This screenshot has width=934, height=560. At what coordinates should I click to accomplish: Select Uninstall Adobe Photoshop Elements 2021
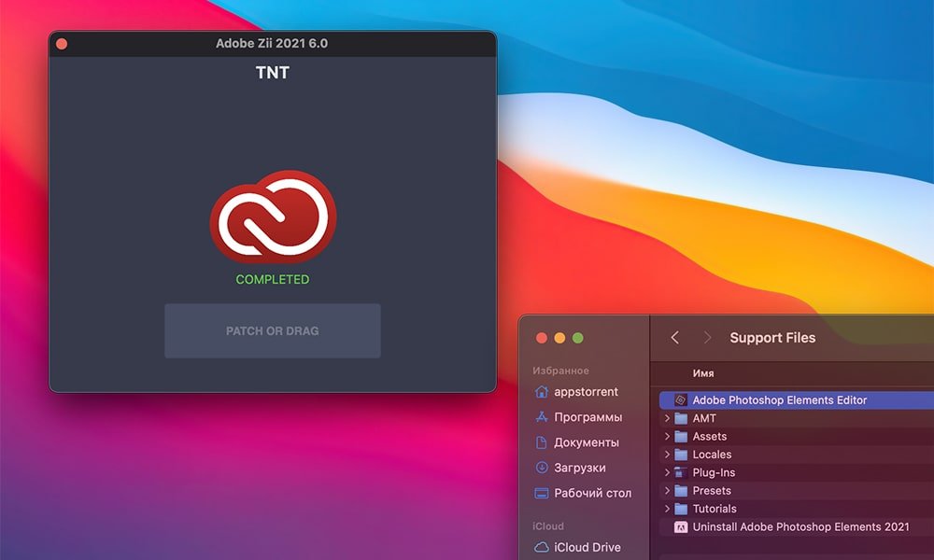tap(800, 527)
